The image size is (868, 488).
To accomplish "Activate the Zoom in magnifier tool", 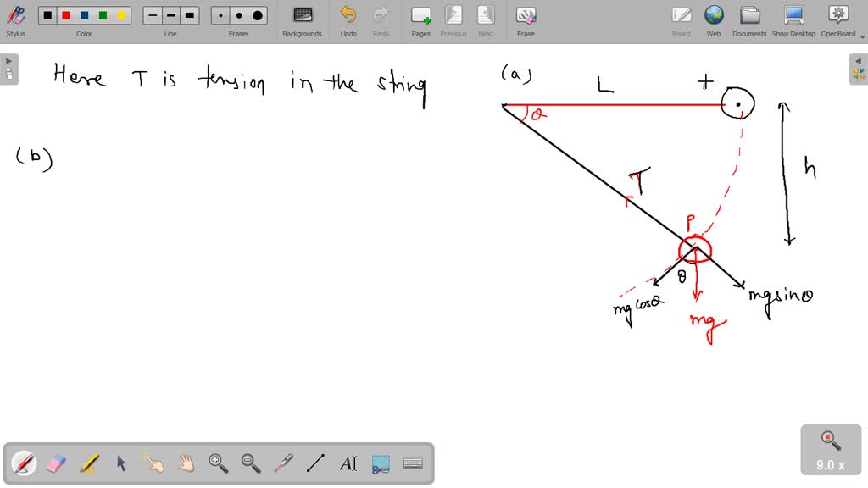I will (x=217, y=463).
